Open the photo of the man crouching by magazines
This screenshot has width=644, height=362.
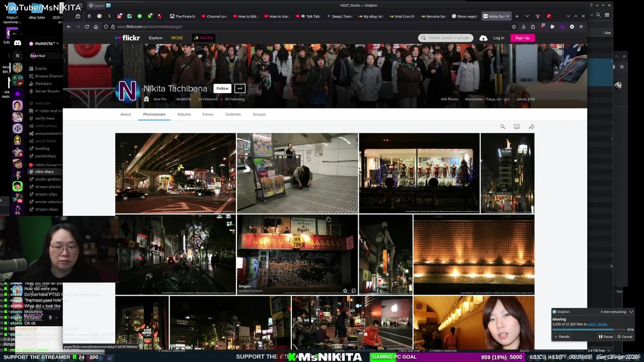(297, 173)
